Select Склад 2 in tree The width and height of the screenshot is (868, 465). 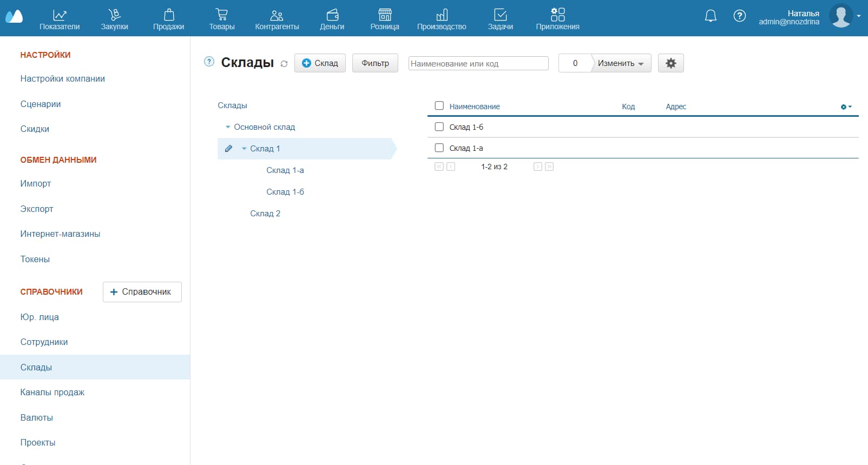coord(265,214)
